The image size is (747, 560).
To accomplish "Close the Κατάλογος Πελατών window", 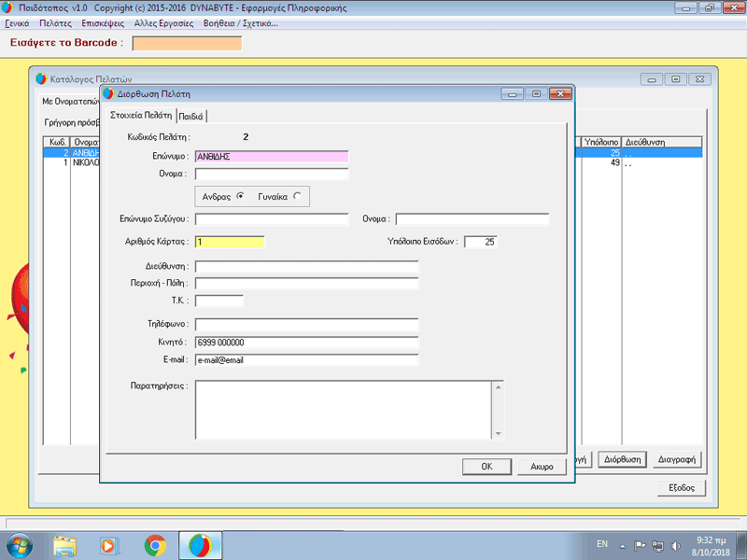I will 699,79.
